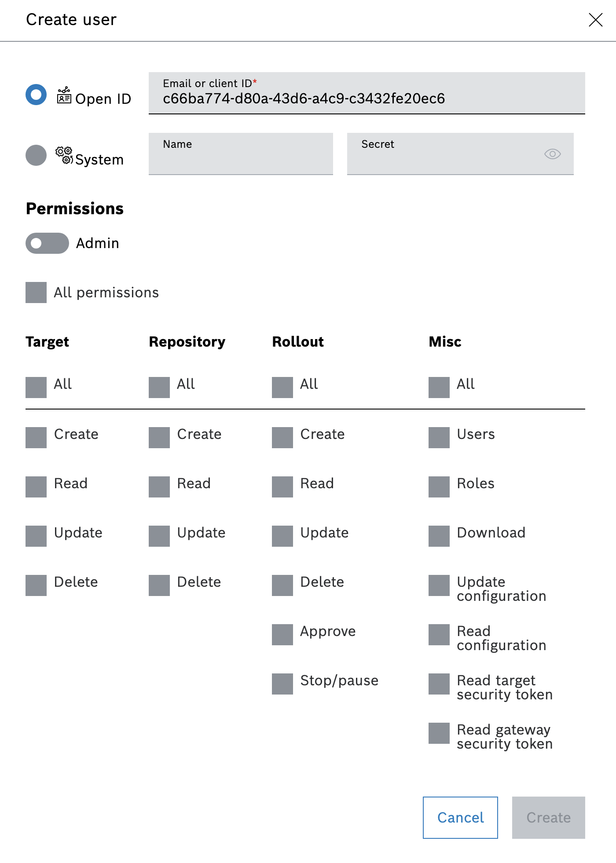
Task: Select the Open ID radio button
Action: pos(36,95)
